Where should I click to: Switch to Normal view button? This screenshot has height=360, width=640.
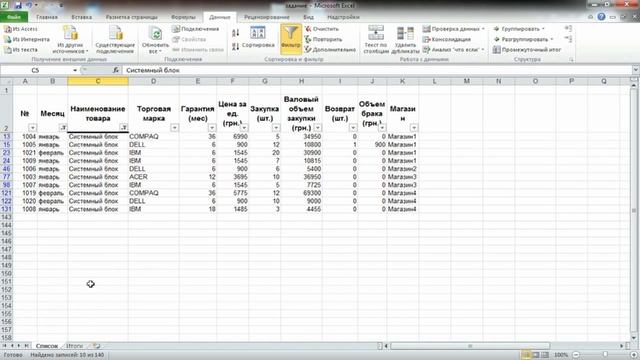point(526,355)
